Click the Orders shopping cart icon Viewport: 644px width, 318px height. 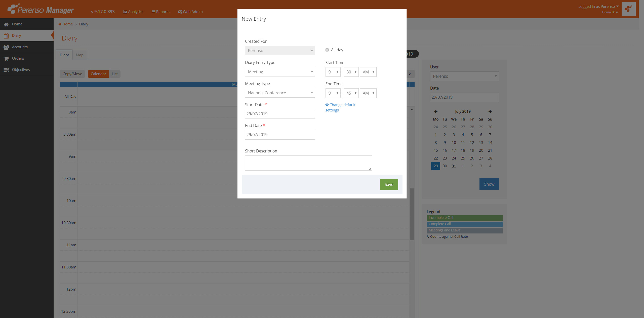(x=6, y=59)
